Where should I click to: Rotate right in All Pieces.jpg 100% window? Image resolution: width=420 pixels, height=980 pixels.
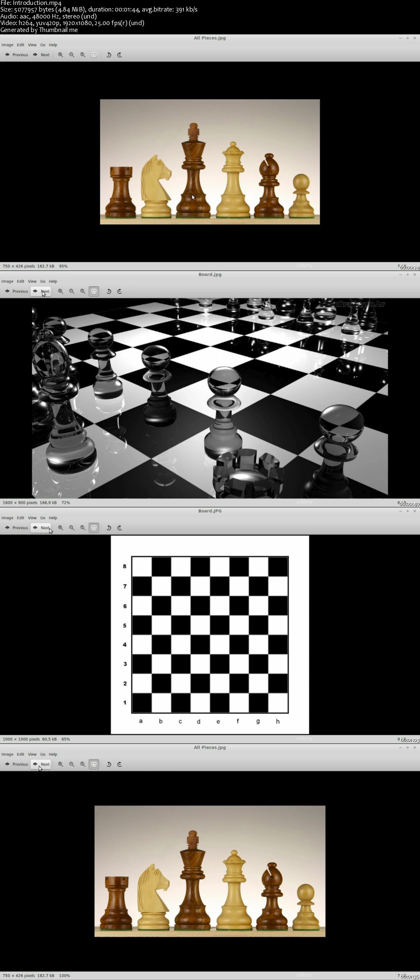120,764
